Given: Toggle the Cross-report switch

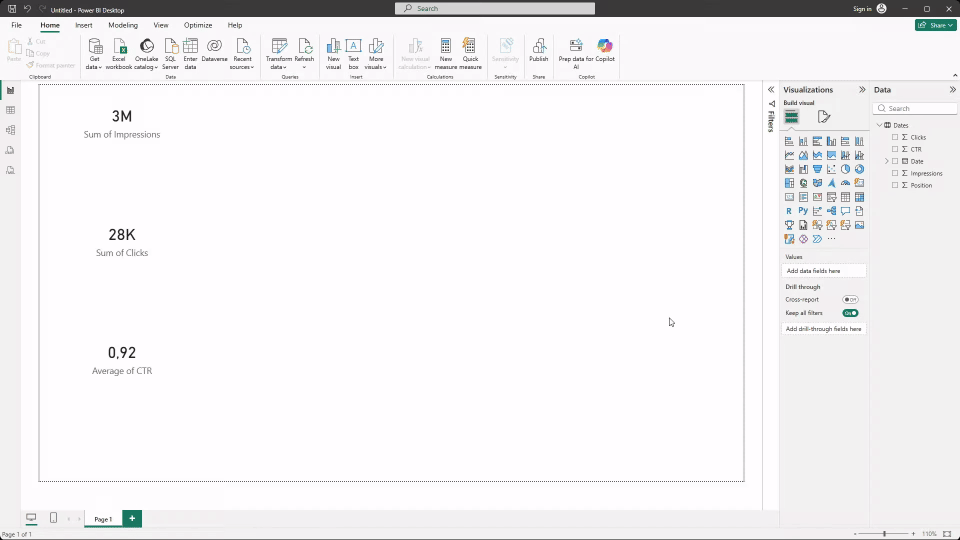Looking at the screenshot, I should tap(850, 299).
